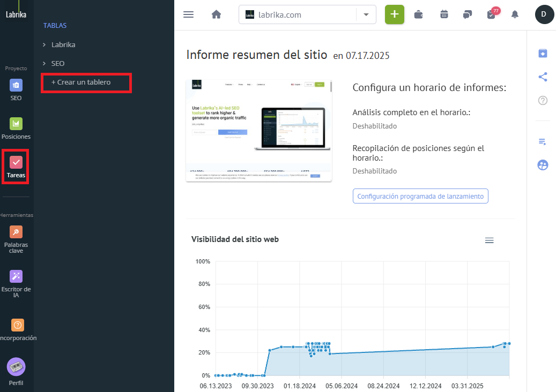This screenshot has width=556, height=392.
Task: Open tasks with 77 badge
Action: [493, 13]
